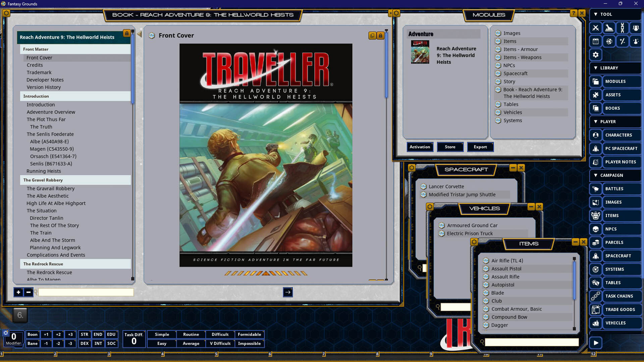Select Adeventure Overview in the book index
The image size is (644, 362).
51,112
